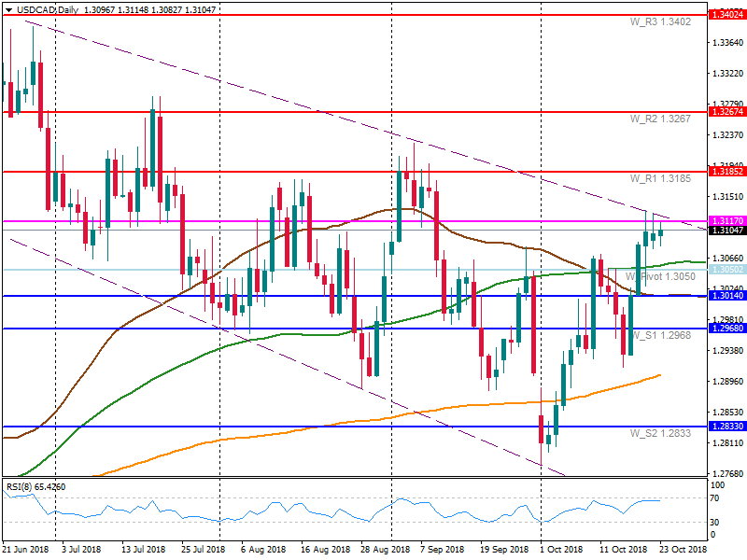This screenshot has height=560, width=747.
Task: Click the W_S2 1.2833 support label
Action: (x=659, y=433)
